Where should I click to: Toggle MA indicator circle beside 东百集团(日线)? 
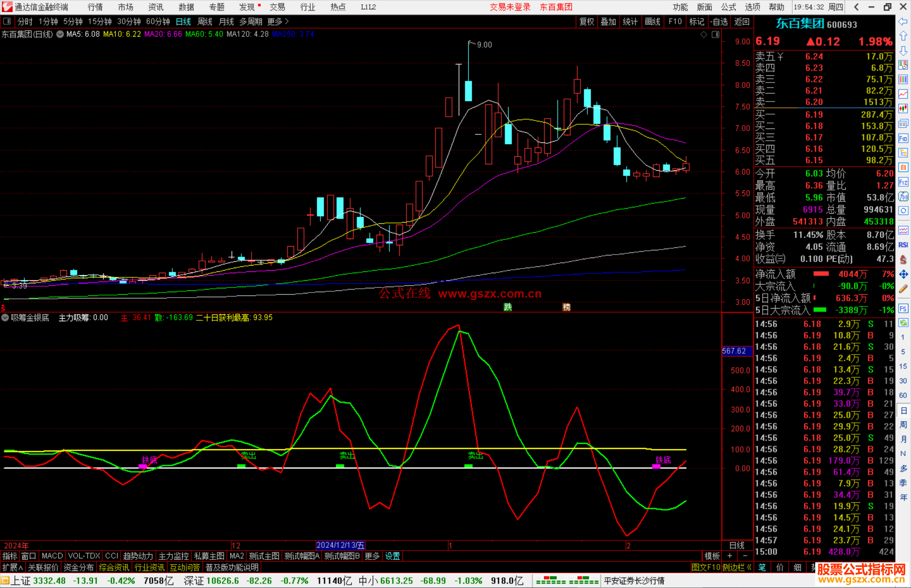pos(60,34)
